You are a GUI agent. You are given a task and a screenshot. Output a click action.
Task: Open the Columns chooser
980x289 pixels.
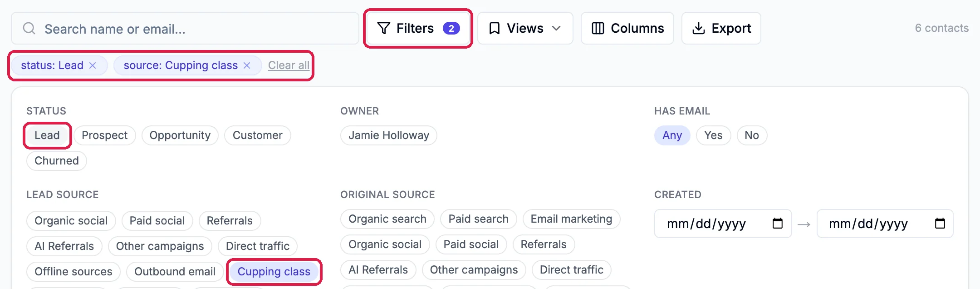tap(627, 28)
